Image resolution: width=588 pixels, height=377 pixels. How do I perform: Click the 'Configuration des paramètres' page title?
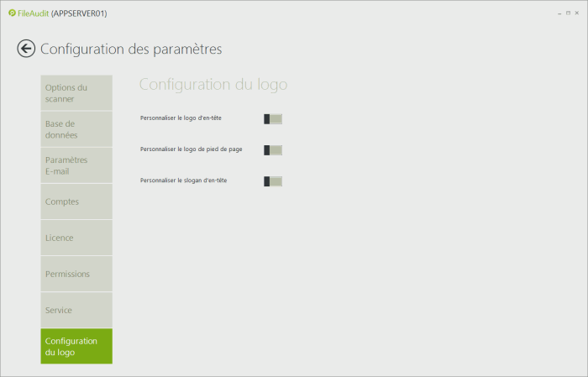click(131, 49)
